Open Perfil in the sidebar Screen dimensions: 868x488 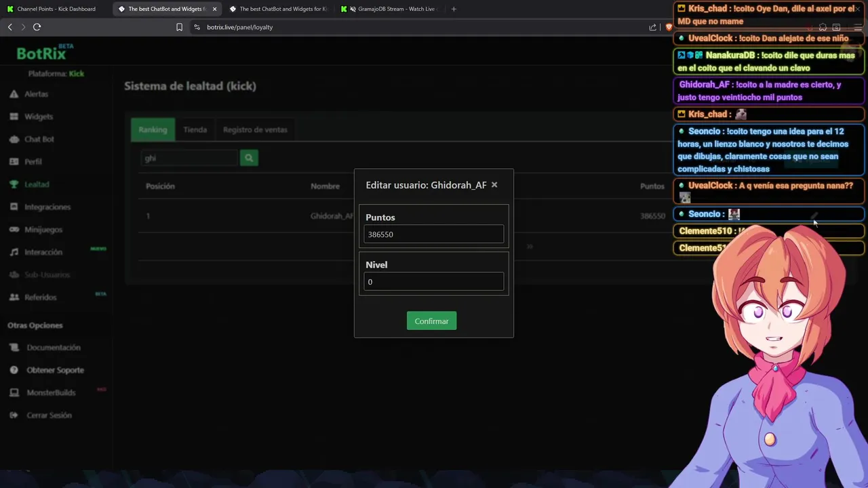click(33, 161)
